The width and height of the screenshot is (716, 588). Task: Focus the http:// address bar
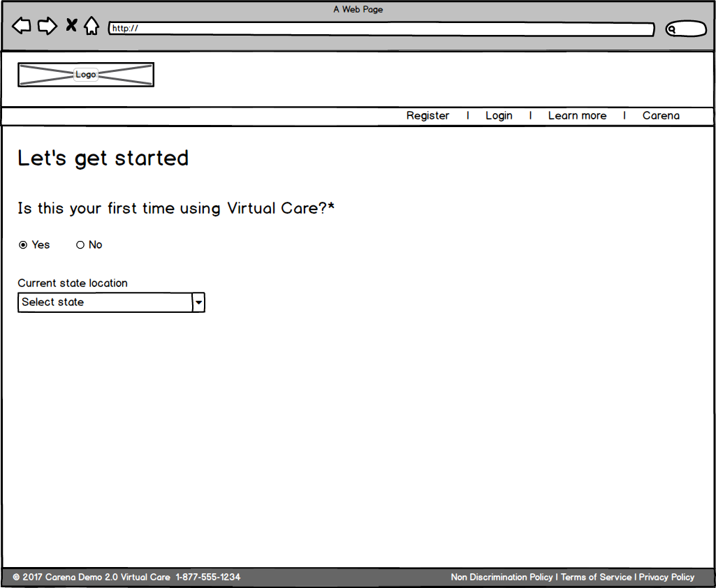click(381, 29)
